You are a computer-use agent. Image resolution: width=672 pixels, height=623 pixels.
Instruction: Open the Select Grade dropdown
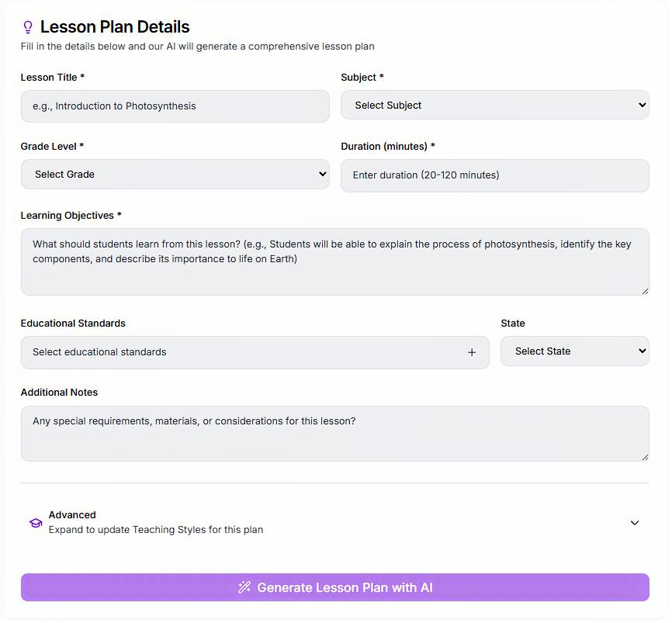point(175,175)
